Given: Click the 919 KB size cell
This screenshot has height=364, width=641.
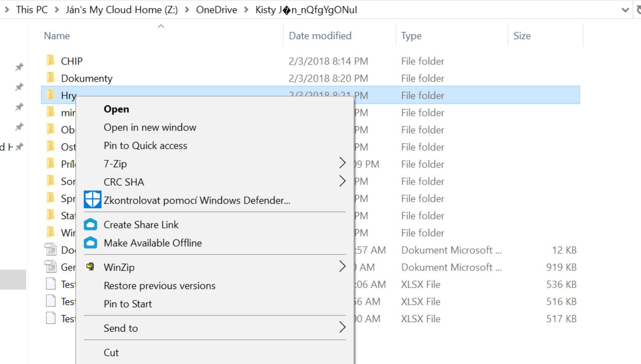Looking at the screenshot, I should click(x=561, y=267).
